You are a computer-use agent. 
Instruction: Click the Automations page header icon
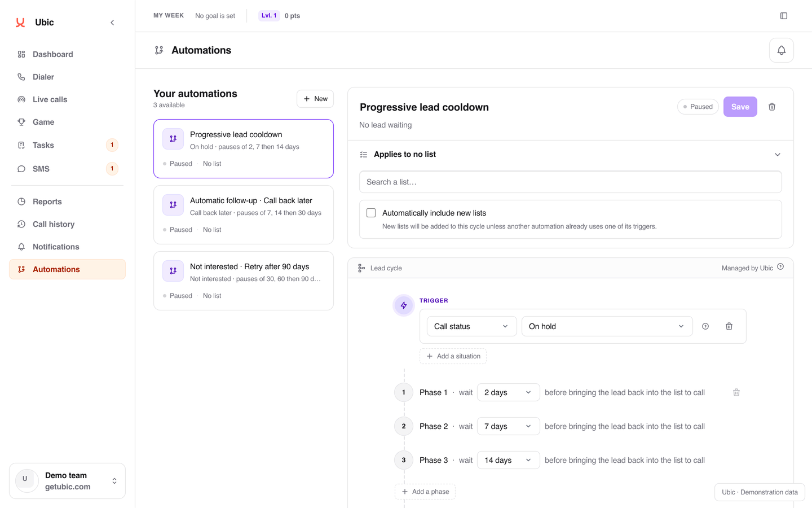(159, 50)
